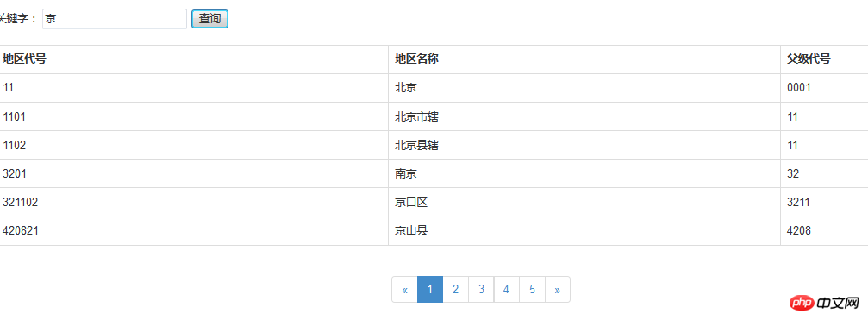Select page 1 in pagination
868x320 pixels.
pyautogui.click(x=430, y=290)
